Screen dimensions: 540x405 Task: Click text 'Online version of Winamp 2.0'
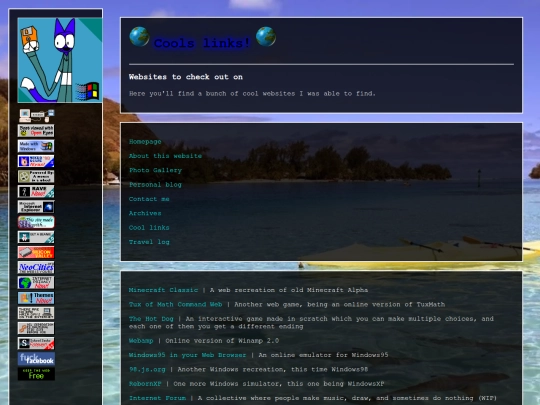[x=222, y=341]
